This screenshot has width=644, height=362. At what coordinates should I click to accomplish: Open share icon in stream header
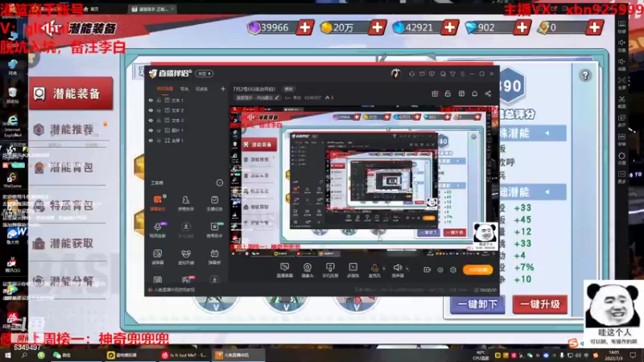(488, 93)
